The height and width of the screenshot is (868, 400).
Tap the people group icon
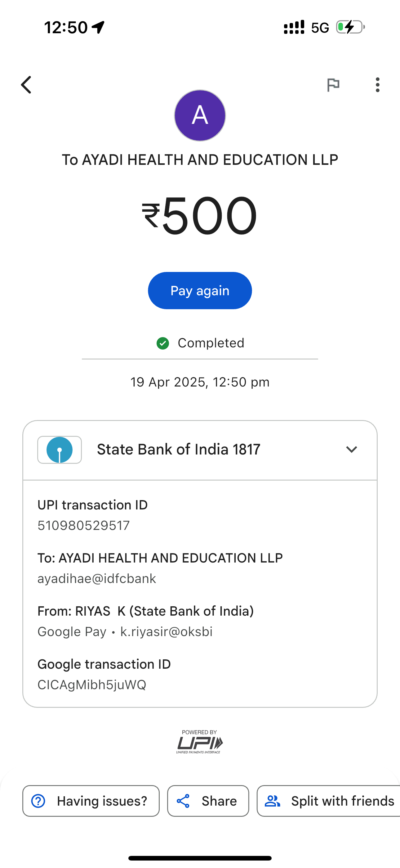point(272,801)
